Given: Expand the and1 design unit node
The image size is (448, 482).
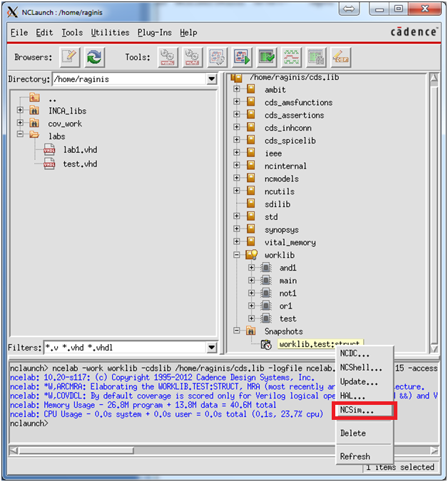Looking at the screenshot, I should click(251, 268).
